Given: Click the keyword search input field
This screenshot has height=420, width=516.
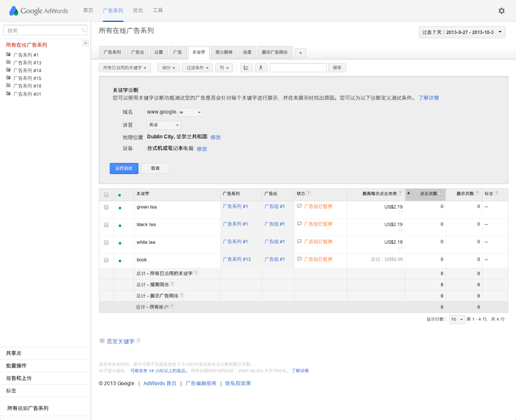Looking at the screenshot, I should (x=297, y=67).
